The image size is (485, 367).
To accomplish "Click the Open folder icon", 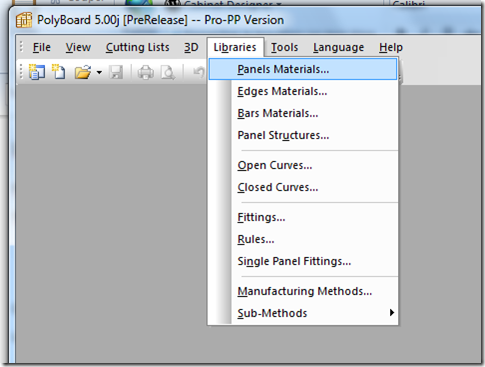I will (83, 72).
